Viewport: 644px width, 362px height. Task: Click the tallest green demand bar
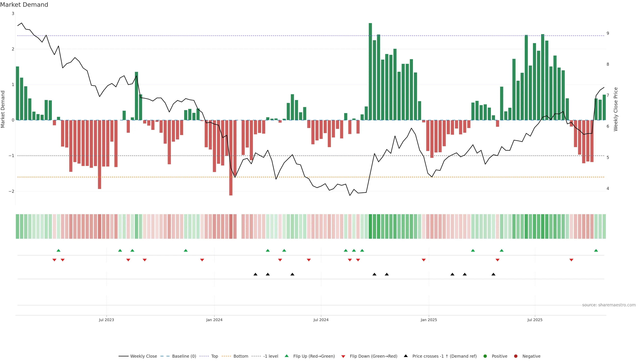(370, 72)
